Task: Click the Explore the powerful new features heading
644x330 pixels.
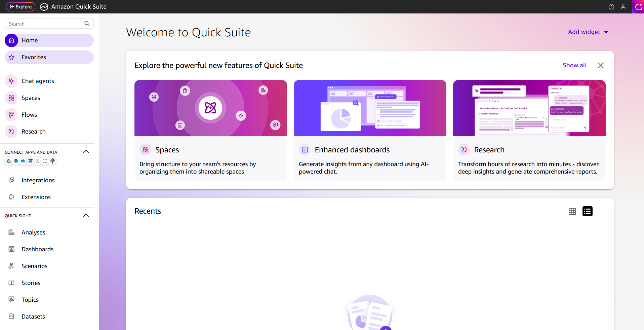Action: 219,65
